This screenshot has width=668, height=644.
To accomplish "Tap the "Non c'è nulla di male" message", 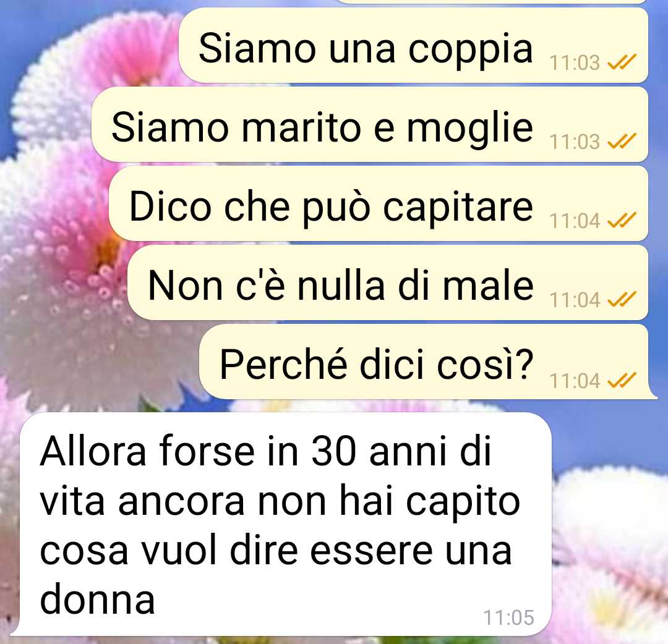I will [388, 282].
